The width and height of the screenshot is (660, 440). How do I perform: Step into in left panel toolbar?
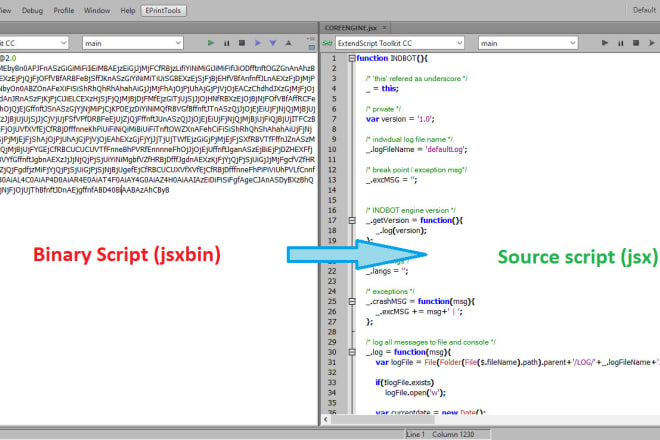point(273,43)
